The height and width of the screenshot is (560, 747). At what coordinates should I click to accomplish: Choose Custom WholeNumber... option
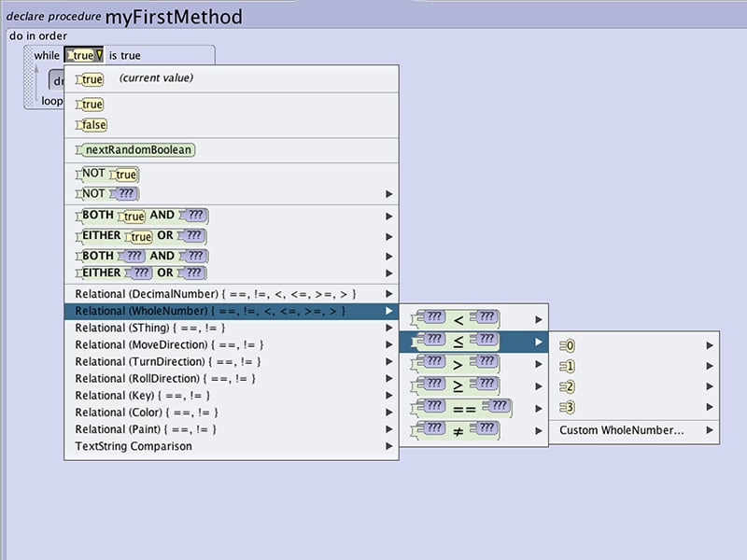tap(621, 430)
